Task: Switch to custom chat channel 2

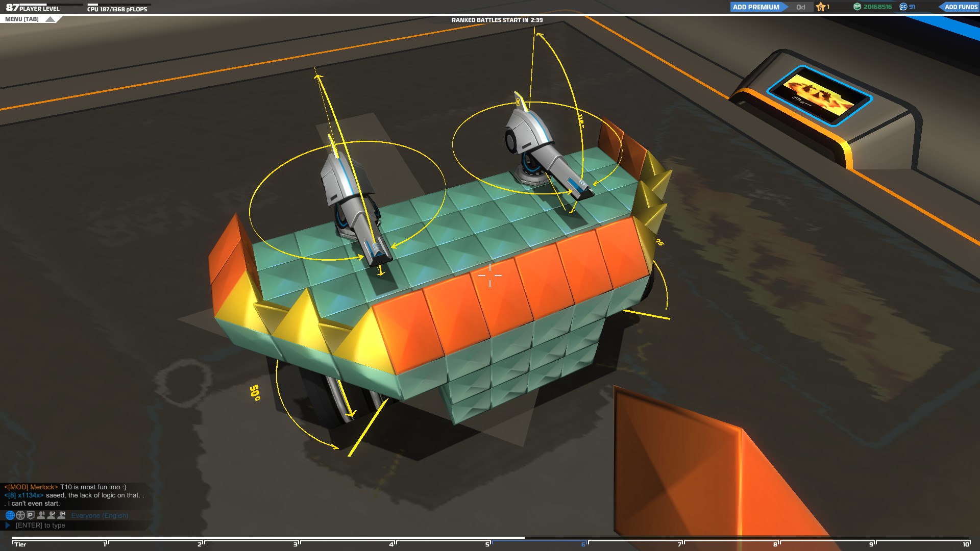Action: [x=52, y=515]
